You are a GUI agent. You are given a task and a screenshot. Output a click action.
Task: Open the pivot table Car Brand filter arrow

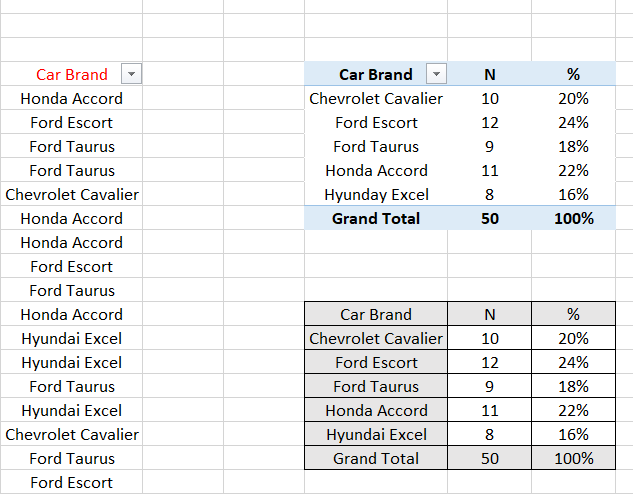click(x=435, y=74)
